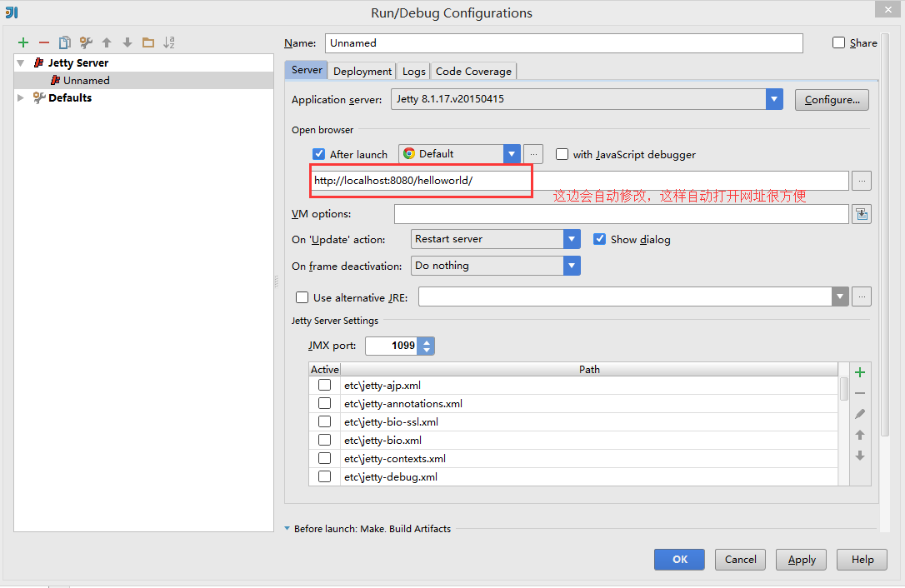Enable Use alternative JRE checkbox
The image size is (905, 588).
click(x=302, y=297)
